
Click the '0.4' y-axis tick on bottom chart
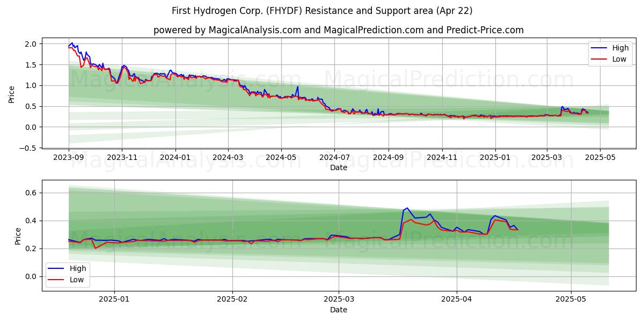[x=31, y=221]
